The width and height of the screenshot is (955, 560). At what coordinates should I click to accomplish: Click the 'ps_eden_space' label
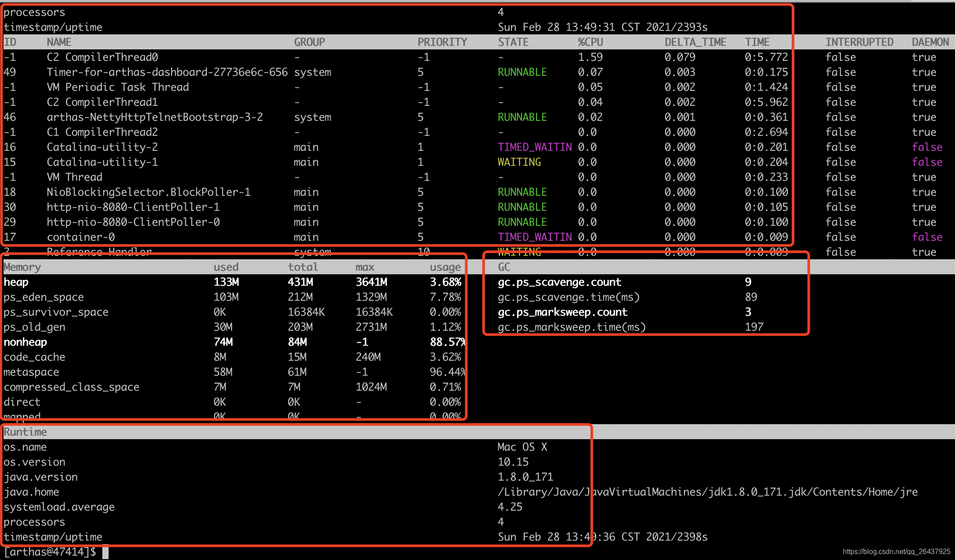44,297
